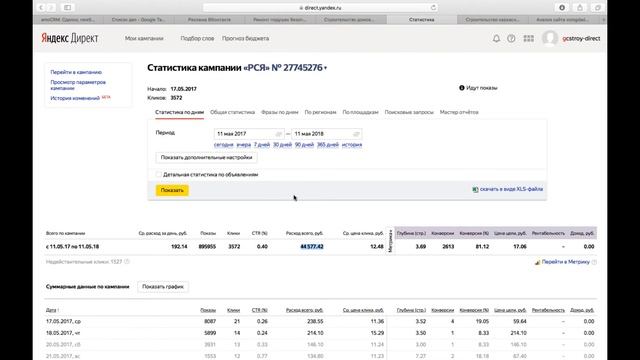Switch to По регионам tab
Viewport: 640px width, 360px height.
(x=320, y=112)
